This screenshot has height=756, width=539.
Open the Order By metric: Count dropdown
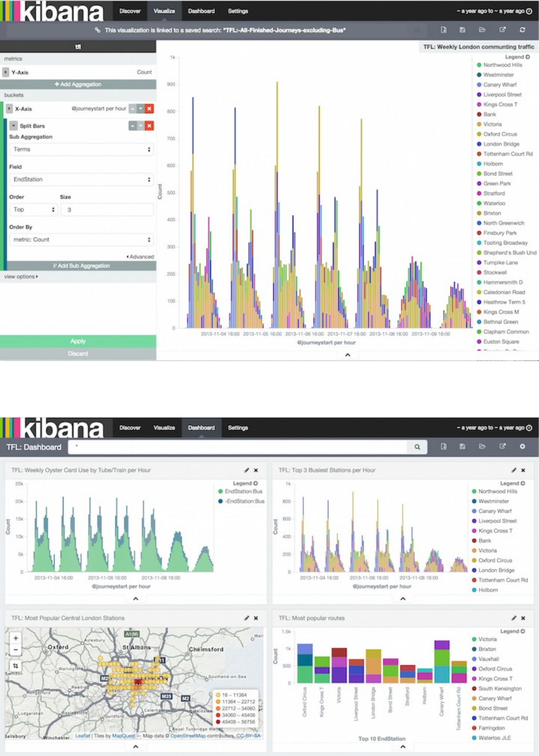click(82, 240)
